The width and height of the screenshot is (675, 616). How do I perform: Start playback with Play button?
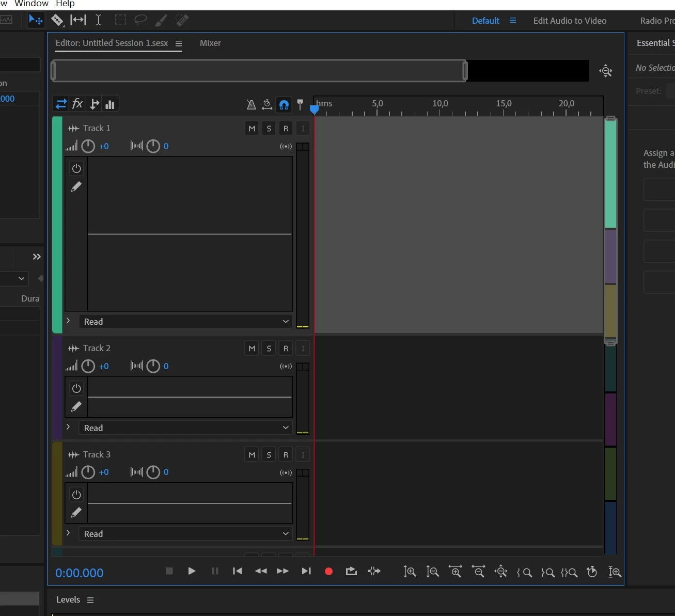point(192,571)
